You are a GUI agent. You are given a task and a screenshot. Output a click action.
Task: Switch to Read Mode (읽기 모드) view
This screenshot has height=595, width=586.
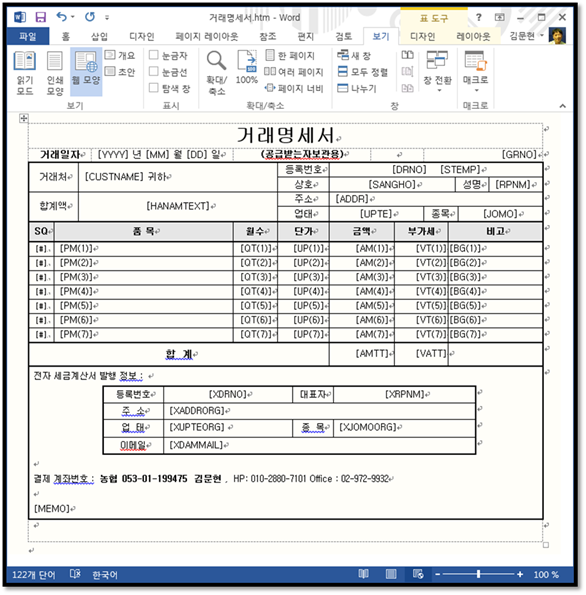tap(25, 73)
